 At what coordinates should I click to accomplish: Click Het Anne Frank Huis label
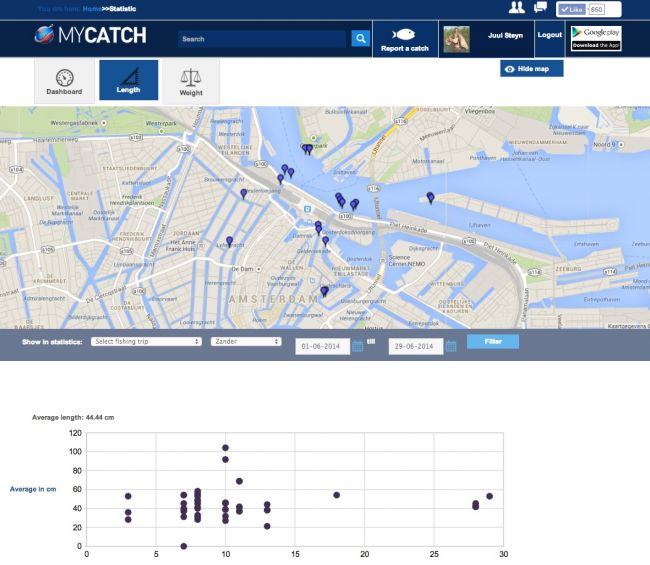click(181, 245)
